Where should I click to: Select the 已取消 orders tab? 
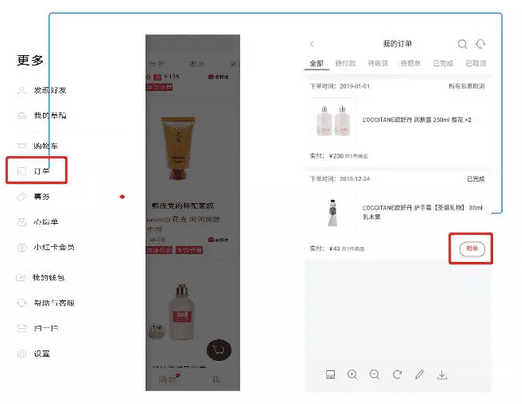476,63
